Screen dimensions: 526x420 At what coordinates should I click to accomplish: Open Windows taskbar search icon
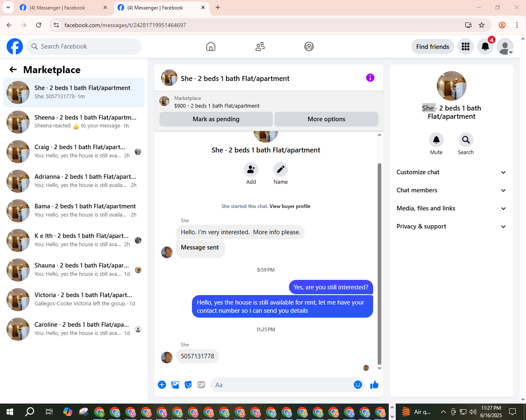tap(30, 412)
